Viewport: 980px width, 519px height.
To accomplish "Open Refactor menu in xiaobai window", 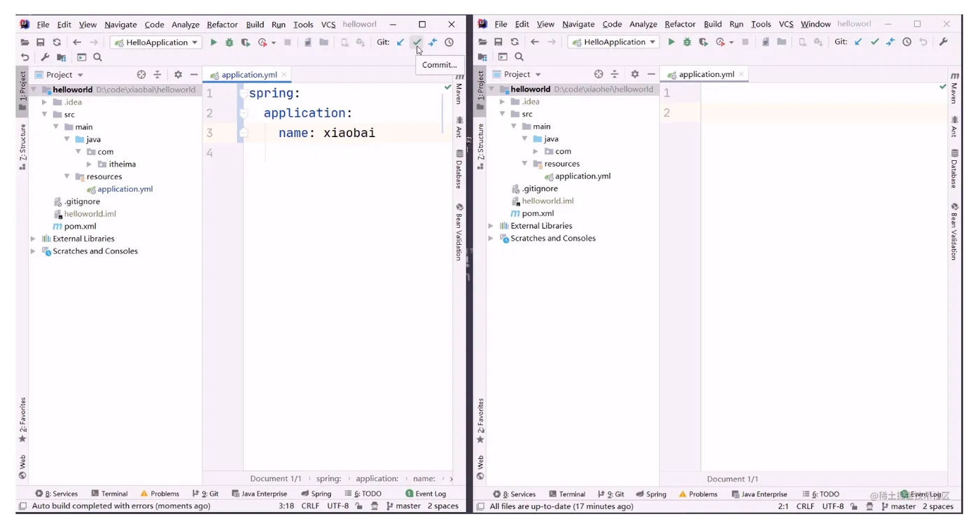I will coord(222,24).
